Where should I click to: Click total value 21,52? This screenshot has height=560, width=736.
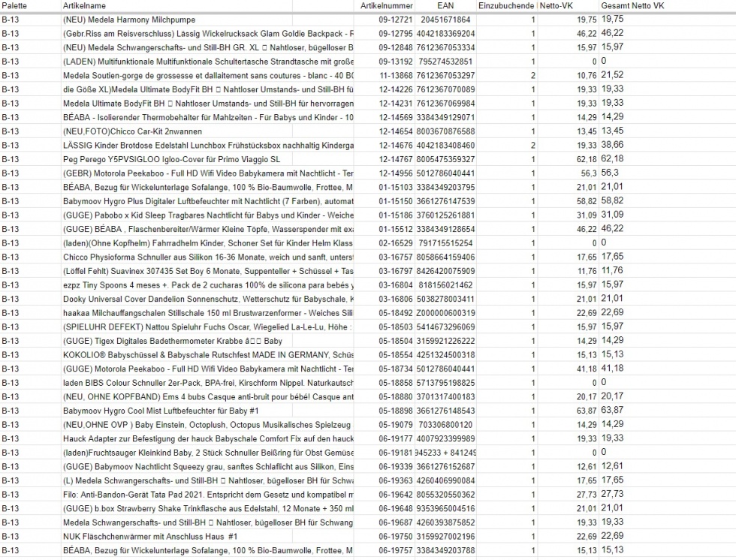(x=613, y=75)
